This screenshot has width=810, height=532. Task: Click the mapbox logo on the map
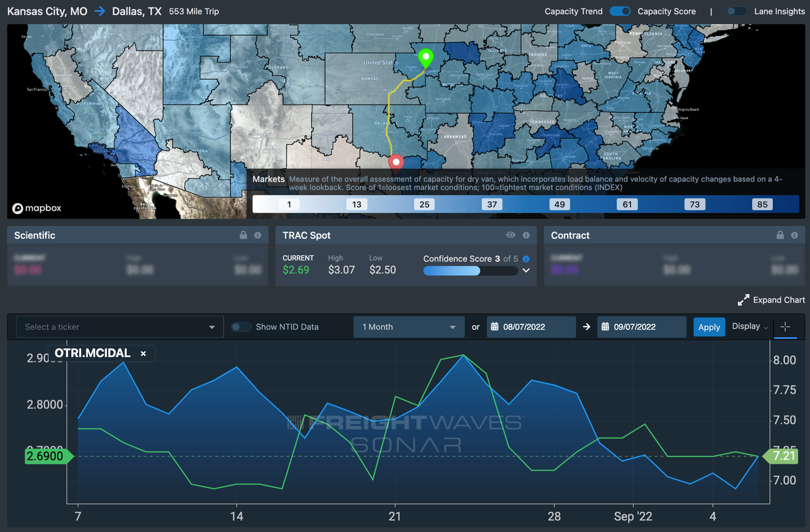pyautogui.click(x=37, y=208)
